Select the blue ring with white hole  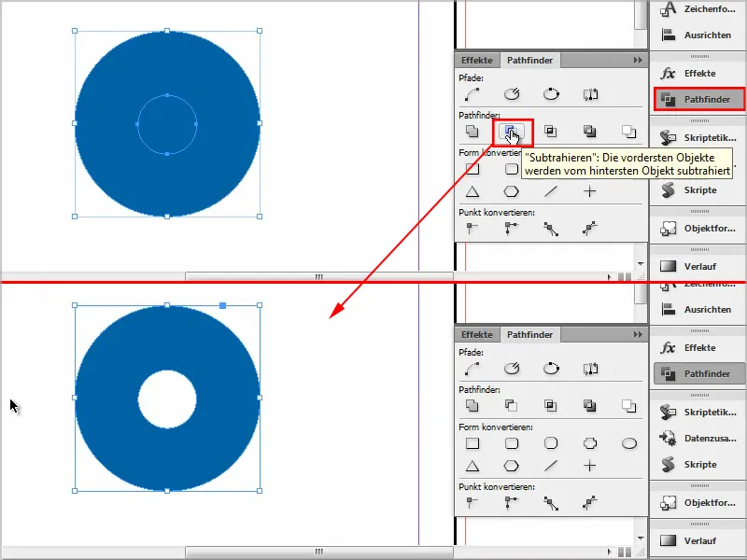(167, 398)
